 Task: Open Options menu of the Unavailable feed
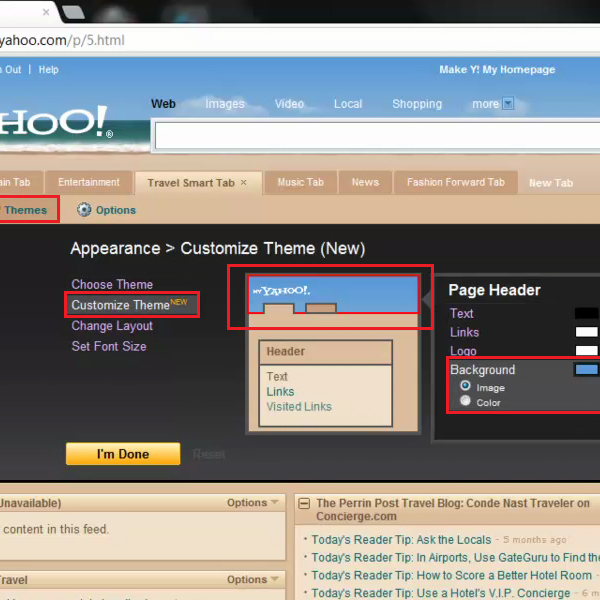[x=252, y=502]
